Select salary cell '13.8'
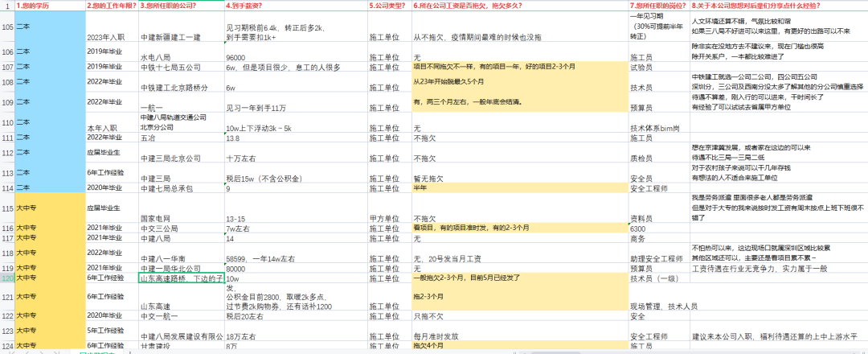 pyautogui.click(x=296, y=138)
